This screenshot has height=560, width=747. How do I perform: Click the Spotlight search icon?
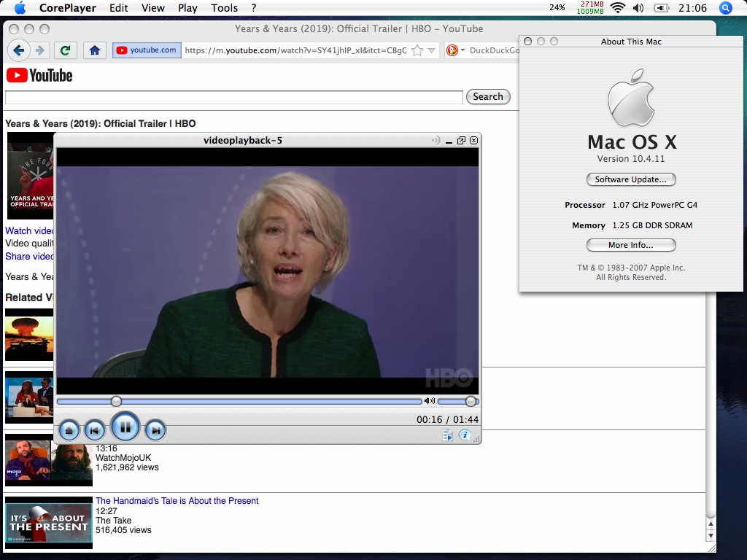click(726, 7)
